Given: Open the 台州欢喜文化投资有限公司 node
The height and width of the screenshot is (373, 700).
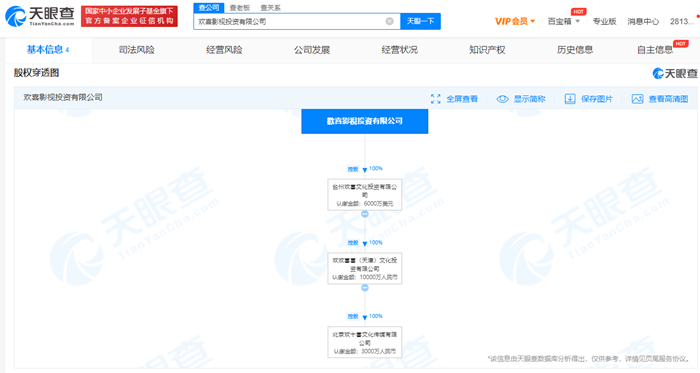Looking at the screenshot, I should click(365, 195).
